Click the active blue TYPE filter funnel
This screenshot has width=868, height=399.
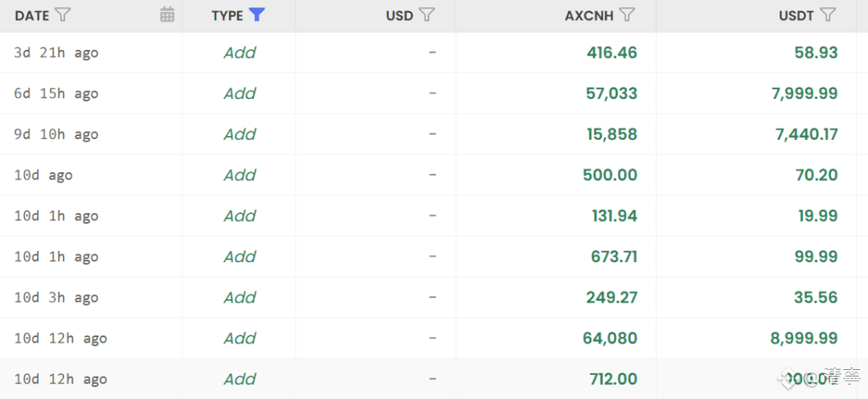pyautogui.click(x=256, y=14)
